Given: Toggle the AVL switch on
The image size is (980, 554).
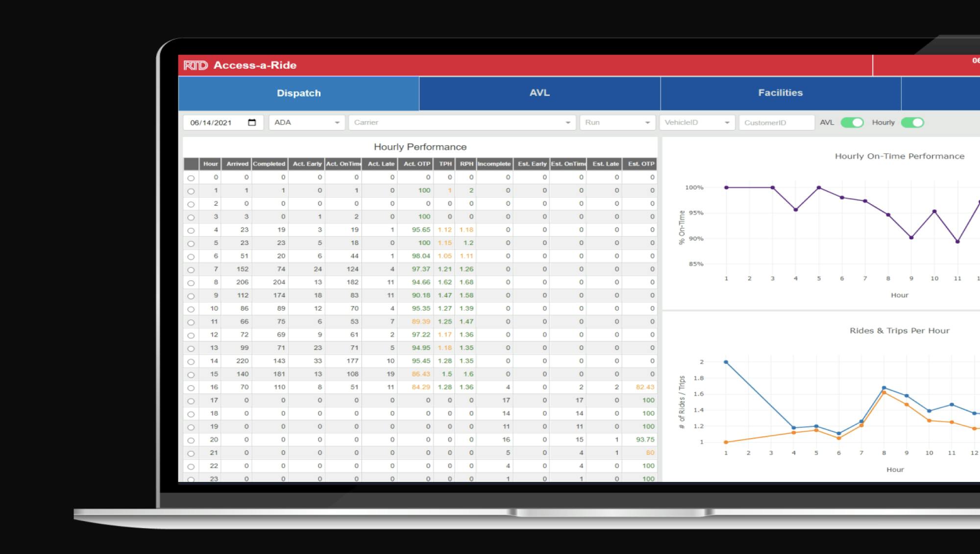Looking at the screenshot, I should coord(853,123).
